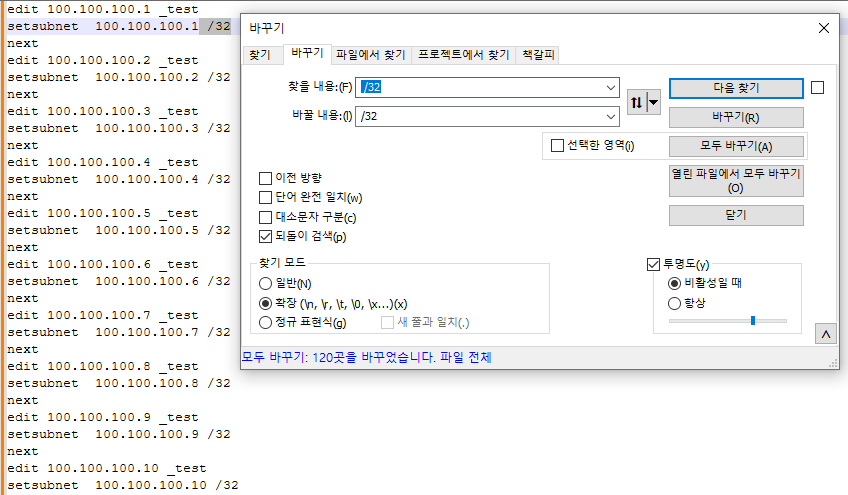Click the swap find/replace arrows icon

[637, 102]
